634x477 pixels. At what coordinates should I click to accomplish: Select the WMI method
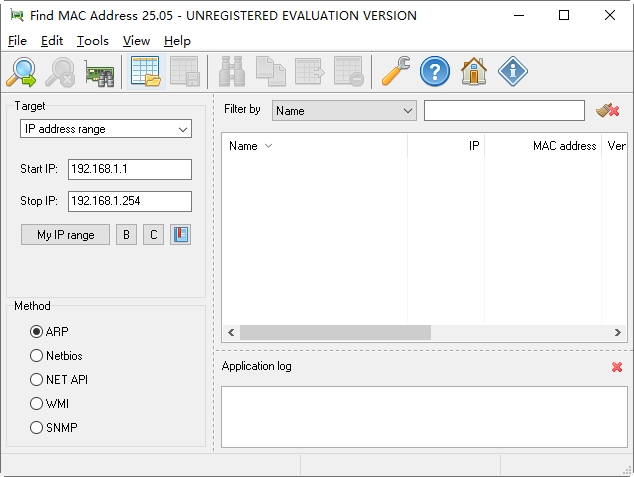49,403
